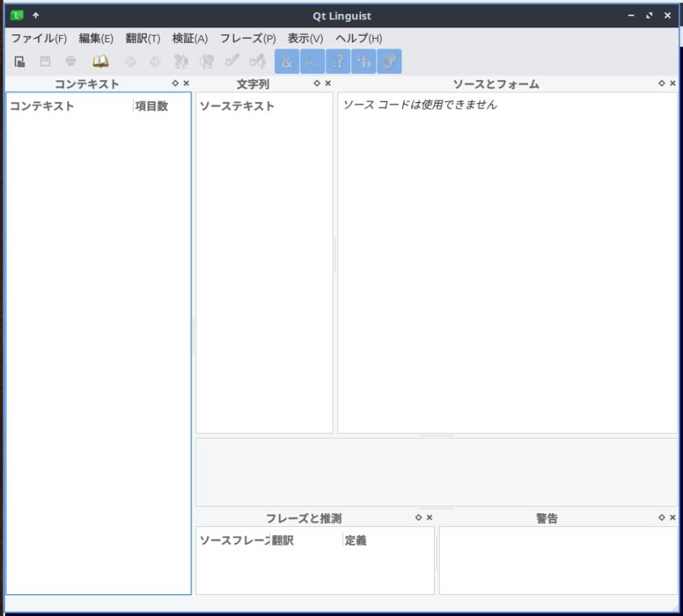Image resolution: width=683 pixels, height=616 pixels.
Task: Close the 文字列 dock panel
Action: [328, 83]
